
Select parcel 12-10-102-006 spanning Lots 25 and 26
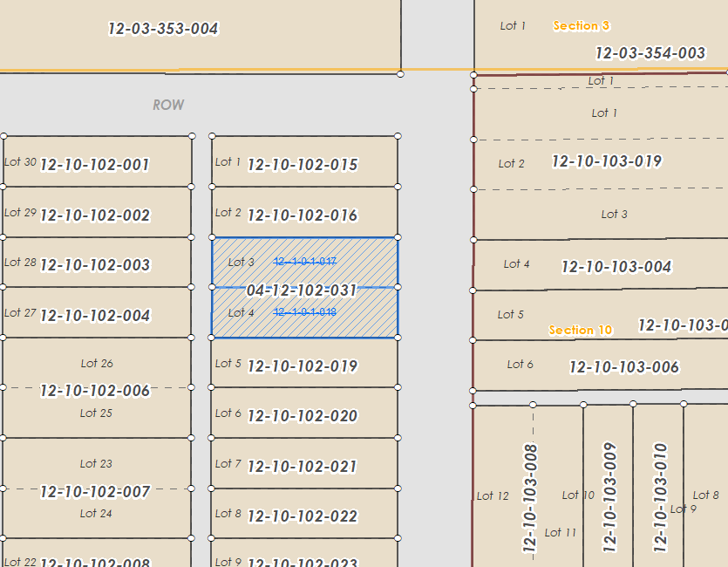click(96, 389)
